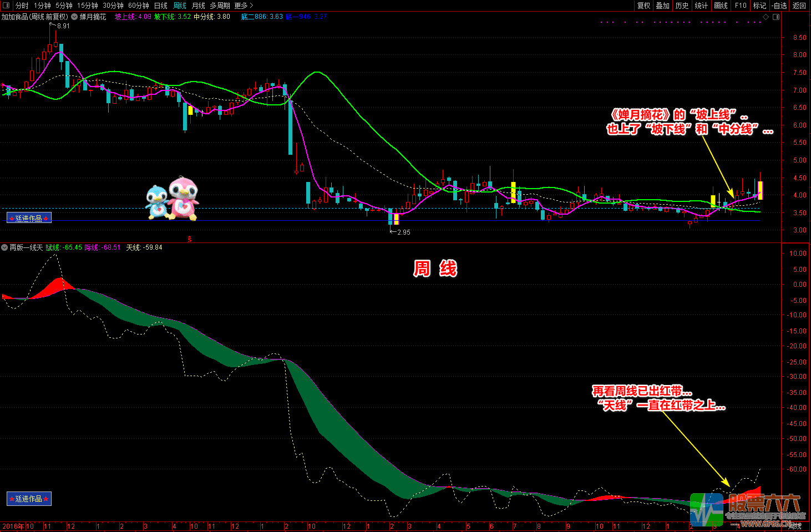
Task: Toggle the side panel icon beside the diamond
Action: click(x=776, y=17)
